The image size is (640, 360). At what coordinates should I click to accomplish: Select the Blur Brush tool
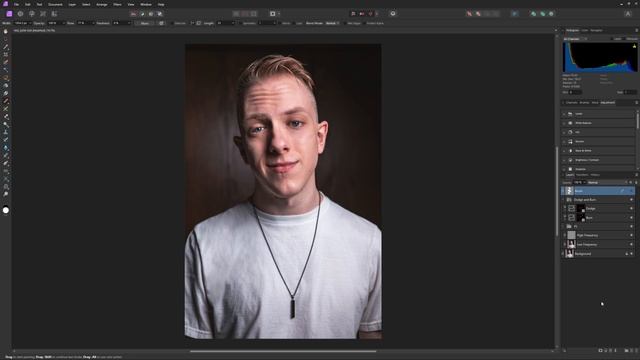point(6,147)
